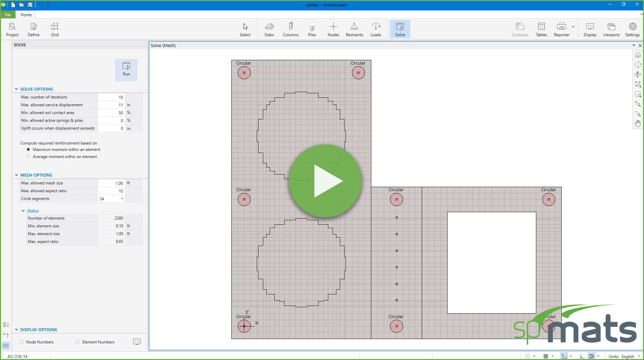This screenshot has height=360, width=644.
Task: Activate the Restraints tool
Action: tap(354, 29)
